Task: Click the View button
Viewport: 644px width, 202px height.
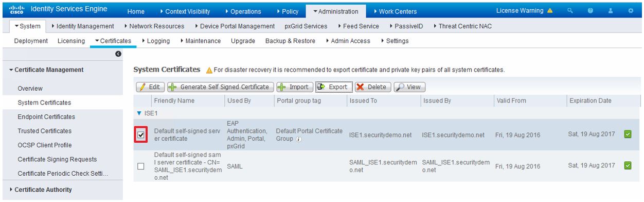Action: 409,87
